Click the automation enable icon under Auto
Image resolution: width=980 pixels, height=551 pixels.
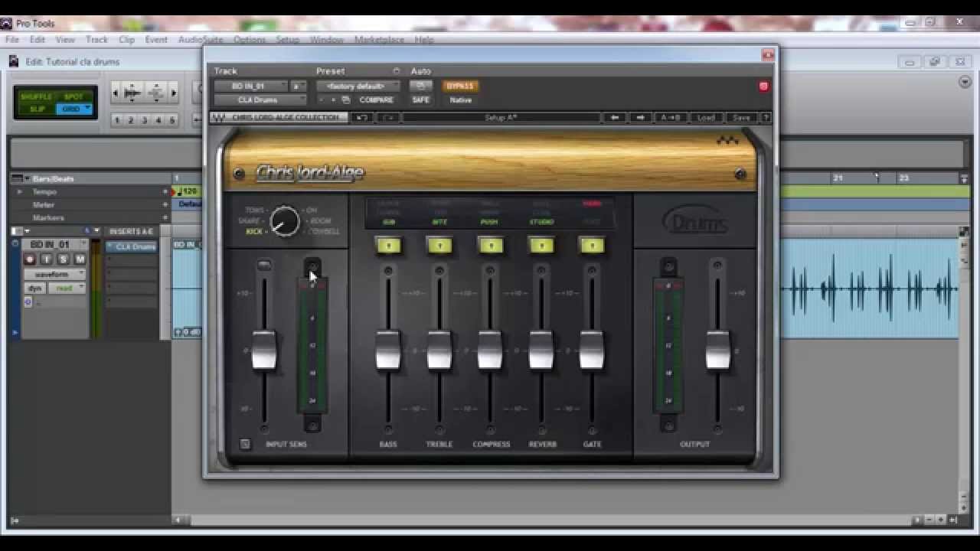pos(420,86)
